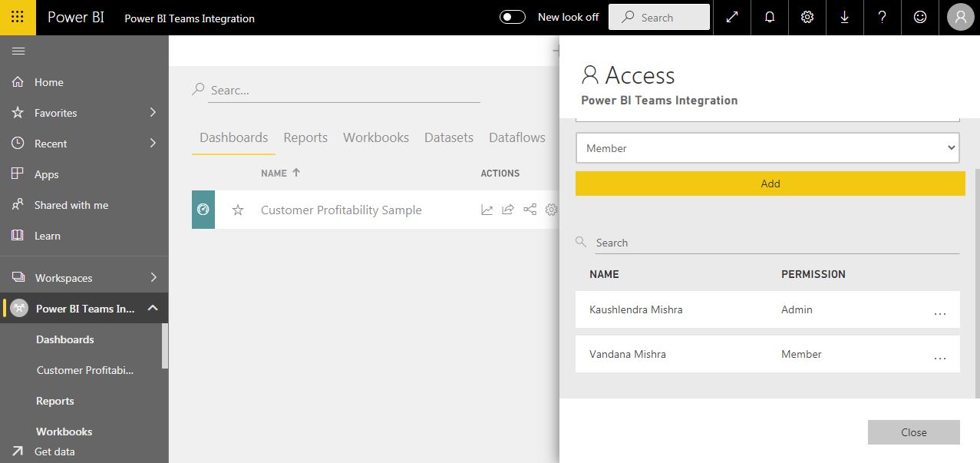The width and height of the screenshot is (980, 463).
Task: Open the Datasets tab
Action: [449, 137]
